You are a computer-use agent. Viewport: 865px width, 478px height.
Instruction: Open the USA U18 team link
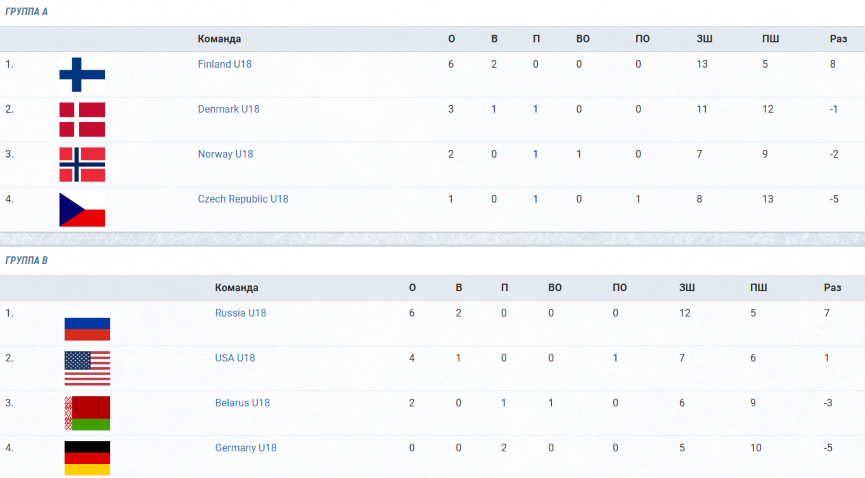235,358
